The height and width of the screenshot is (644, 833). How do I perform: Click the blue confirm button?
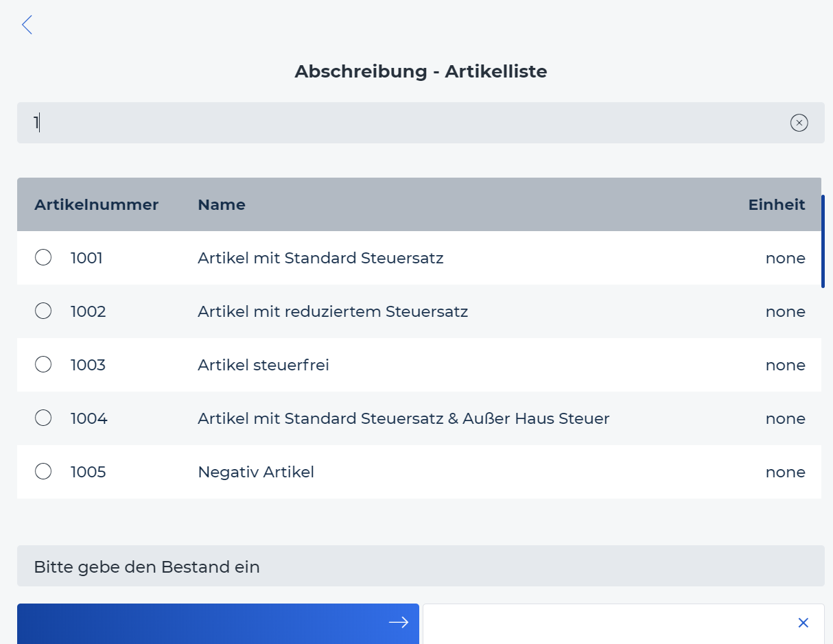click(x=218, y=623)
